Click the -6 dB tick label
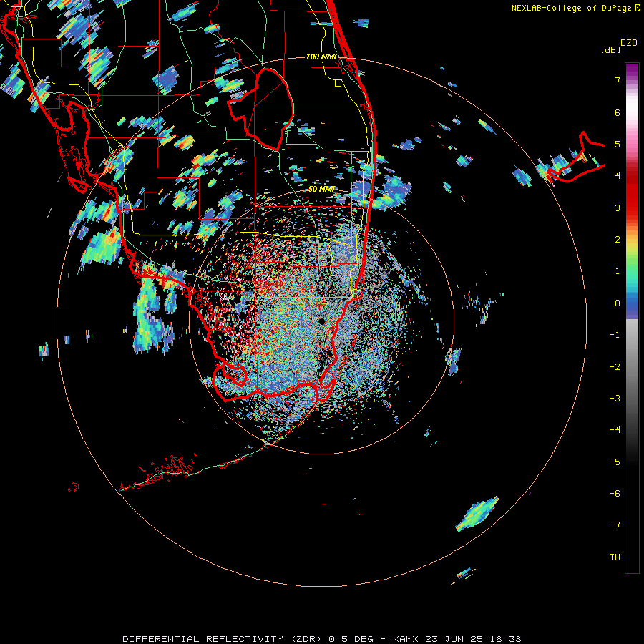 pos(615,494)
